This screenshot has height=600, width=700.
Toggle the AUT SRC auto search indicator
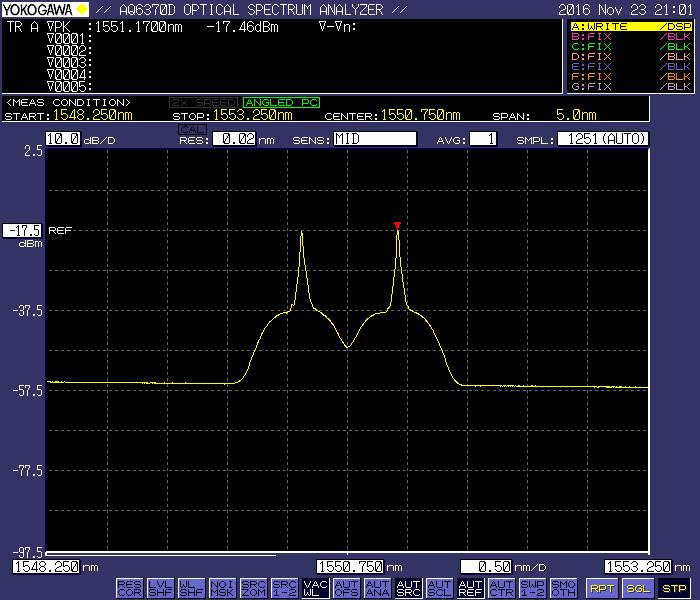[408, 588]
